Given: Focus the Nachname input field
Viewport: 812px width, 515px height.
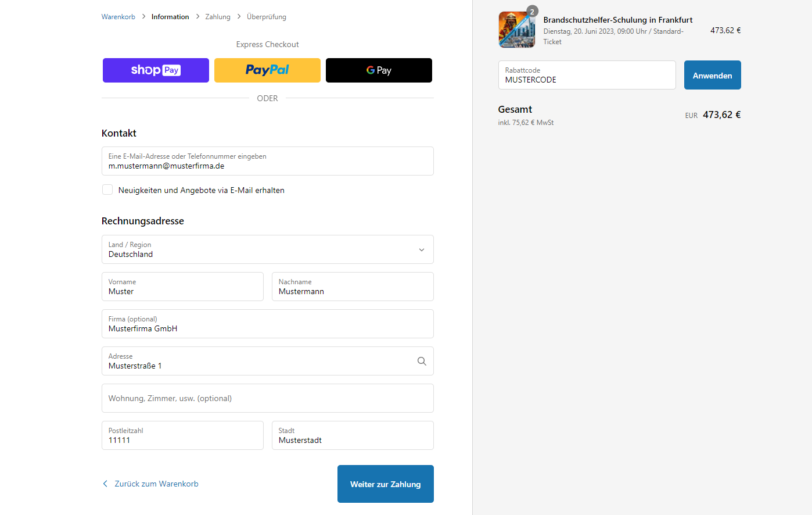Looking at the screenshot, I should pos(353,287).
